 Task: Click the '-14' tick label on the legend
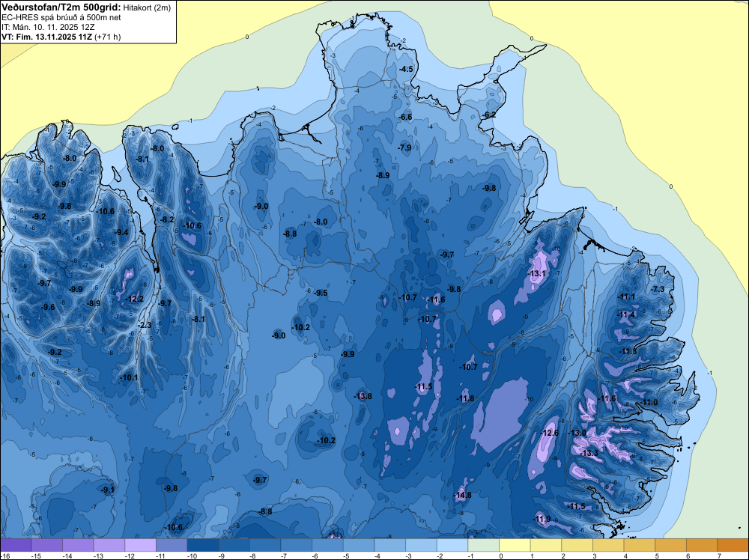tap(67, 556)
